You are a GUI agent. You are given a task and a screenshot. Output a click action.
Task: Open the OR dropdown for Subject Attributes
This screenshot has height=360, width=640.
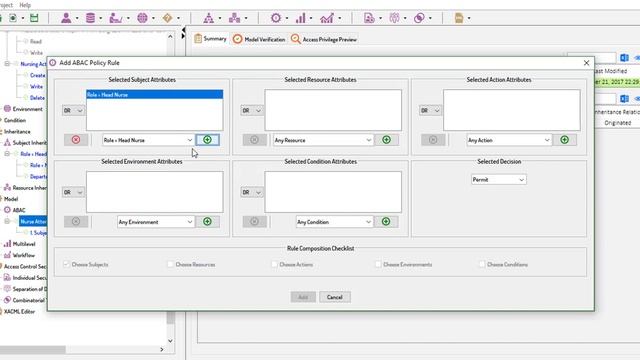73,111
